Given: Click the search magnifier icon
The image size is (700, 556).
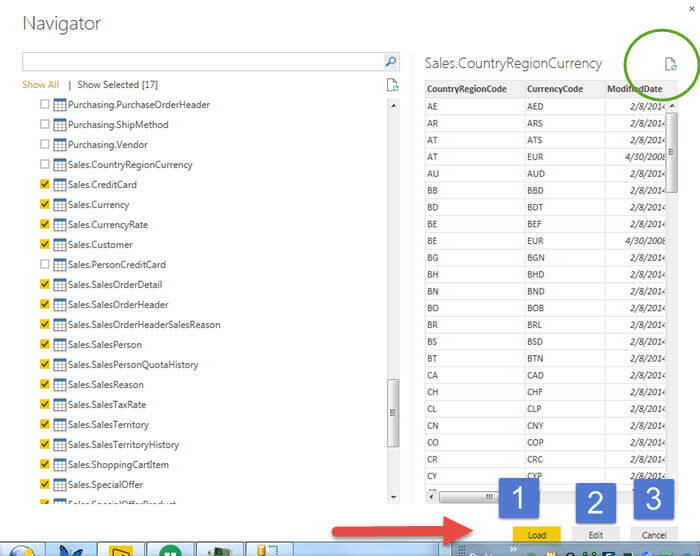Looking at the screenshot, I should [391, 62].
